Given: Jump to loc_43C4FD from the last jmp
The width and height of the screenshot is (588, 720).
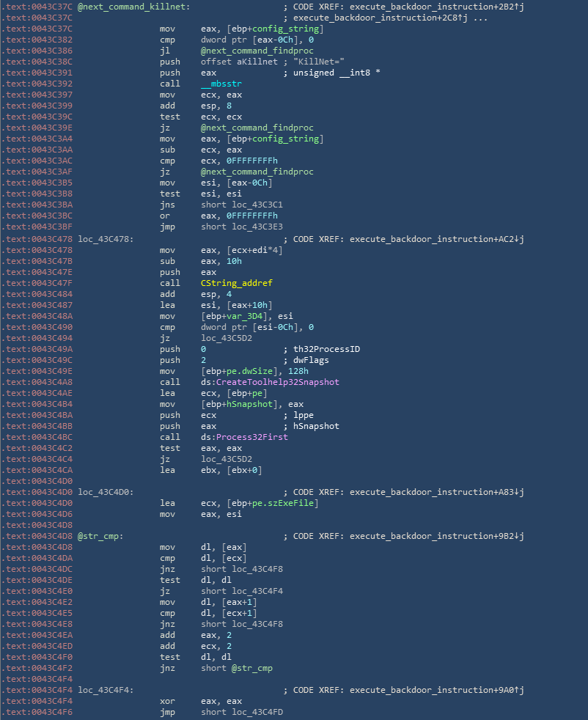Looking at the screenshot, I should 253,712.
